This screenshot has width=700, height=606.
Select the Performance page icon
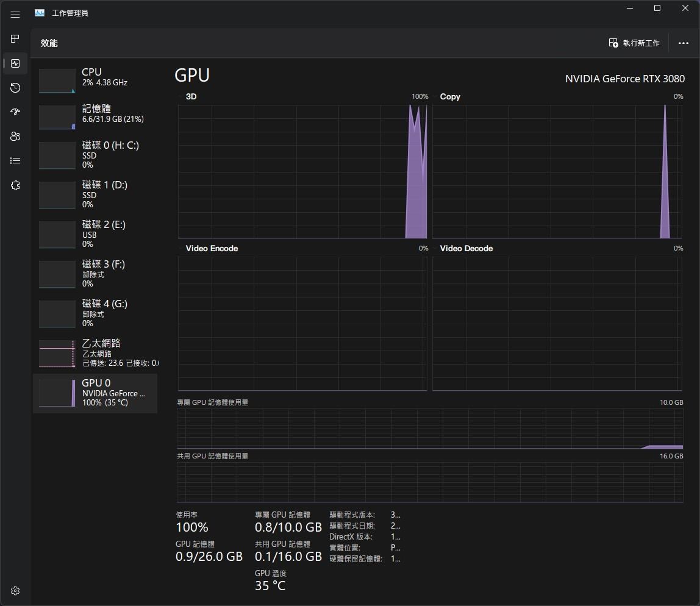(15, 63)
